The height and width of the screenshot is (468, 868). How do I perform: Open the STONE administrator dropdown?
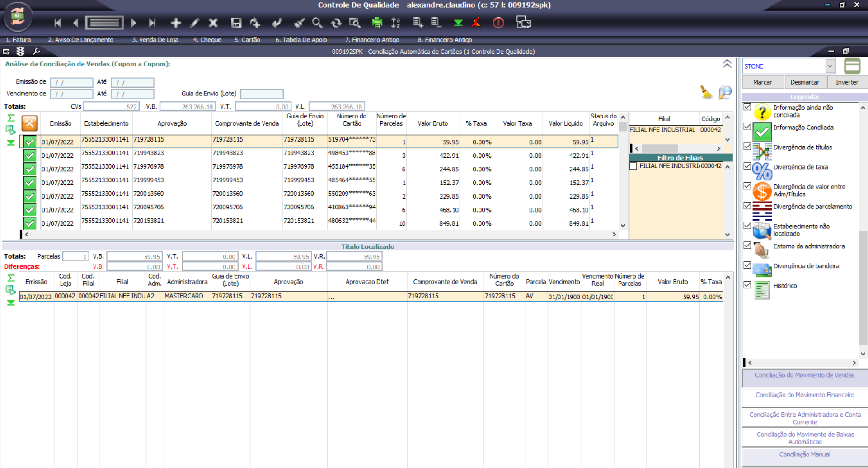tap(830, 66)
